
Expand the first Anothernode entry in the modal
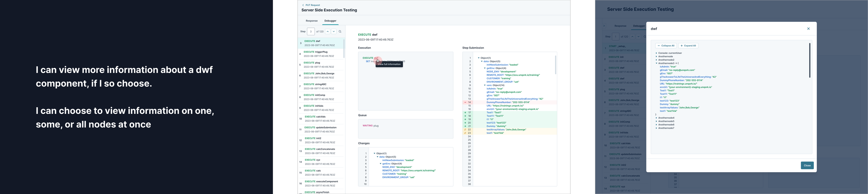656,57
